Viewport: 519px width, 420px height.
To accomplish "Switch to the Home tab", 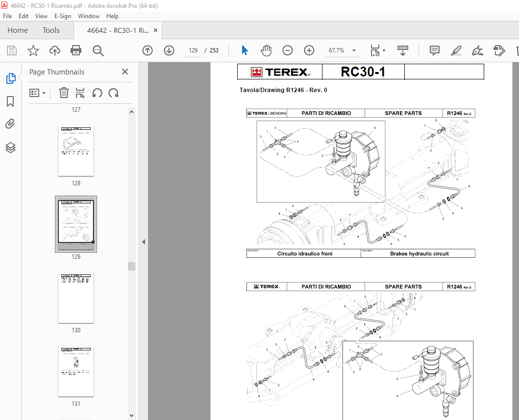I will 18,30.
